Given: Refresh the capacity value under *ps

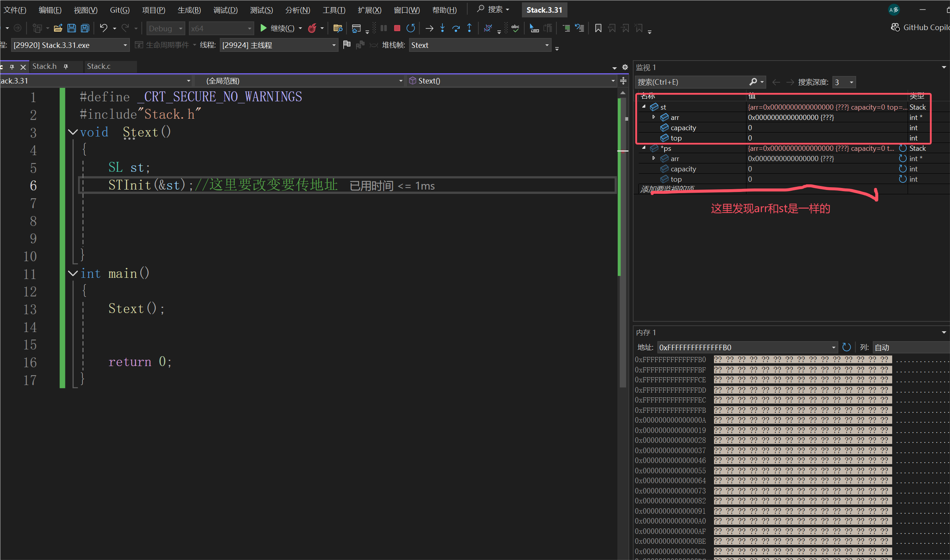Looking at the screenshot, I should click(x=902, y=169).
